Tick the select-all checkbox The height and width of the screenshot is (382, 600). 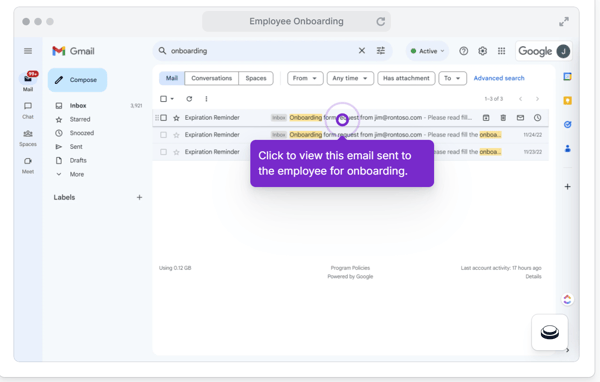(163, 99)
